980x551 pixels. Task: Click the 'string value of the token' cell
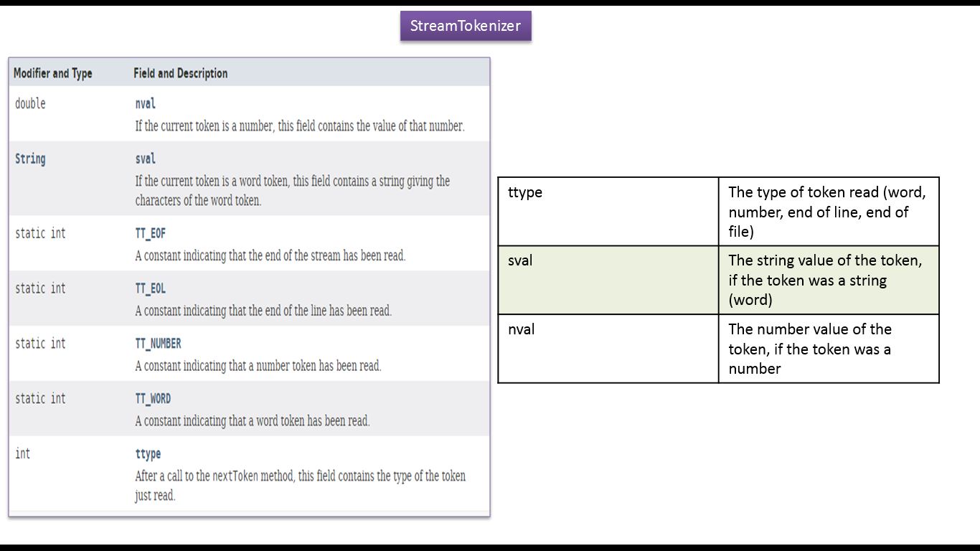tap(828, 280)
